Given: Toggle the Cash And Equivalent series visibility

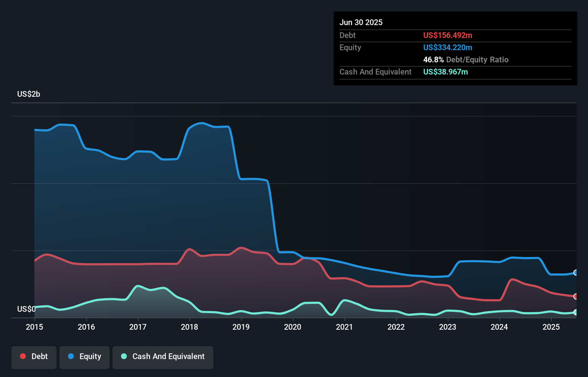Looking at the screenshot, I should click(163, 356).
